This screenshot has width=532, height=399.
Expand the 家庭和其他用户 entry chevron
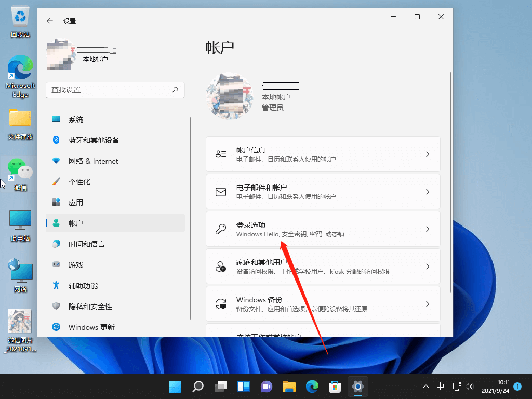pyautogui.click(x=427, y=266)
